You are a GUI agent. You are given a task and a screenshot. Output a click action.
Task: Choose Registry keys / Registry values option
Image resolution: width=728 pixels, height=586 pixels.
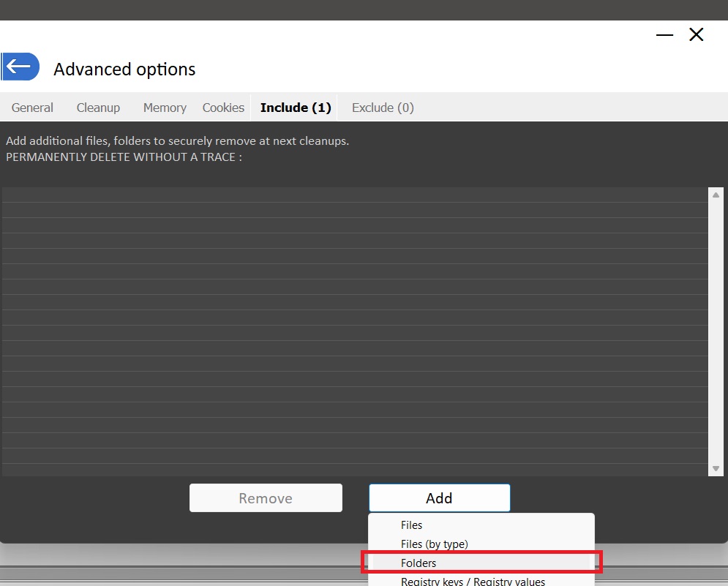[x=473, y=582]
